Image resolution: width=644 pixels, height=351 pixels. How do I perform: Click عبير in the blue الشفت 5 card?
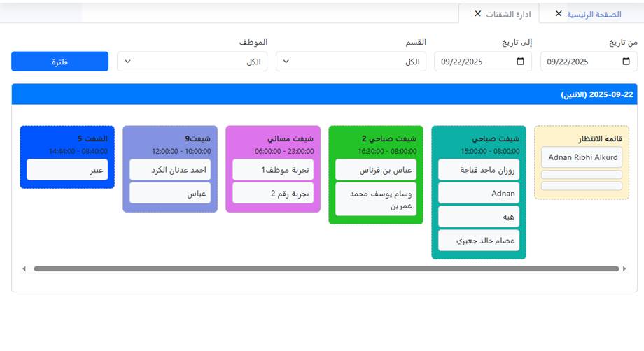[67, 170]
